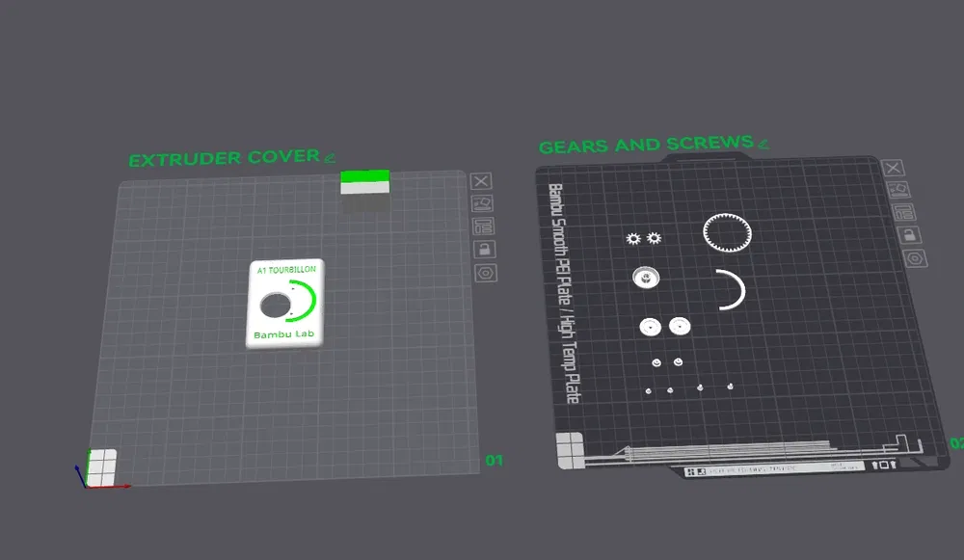The height and width of the screenshot is (560, 964).
Task: Auto orient objects on Extruder Cover plate
Action: coord(482,203)
